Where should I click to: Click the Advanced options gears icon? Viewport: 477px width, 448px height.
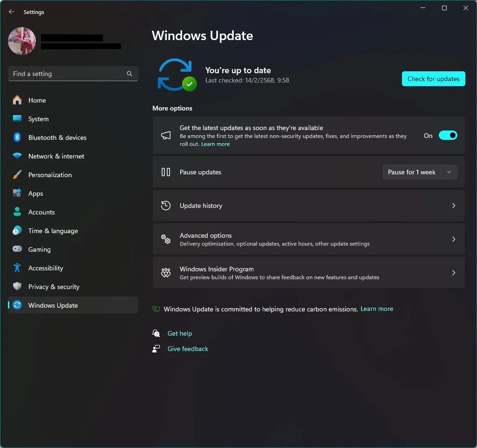(x=166, y=239)
